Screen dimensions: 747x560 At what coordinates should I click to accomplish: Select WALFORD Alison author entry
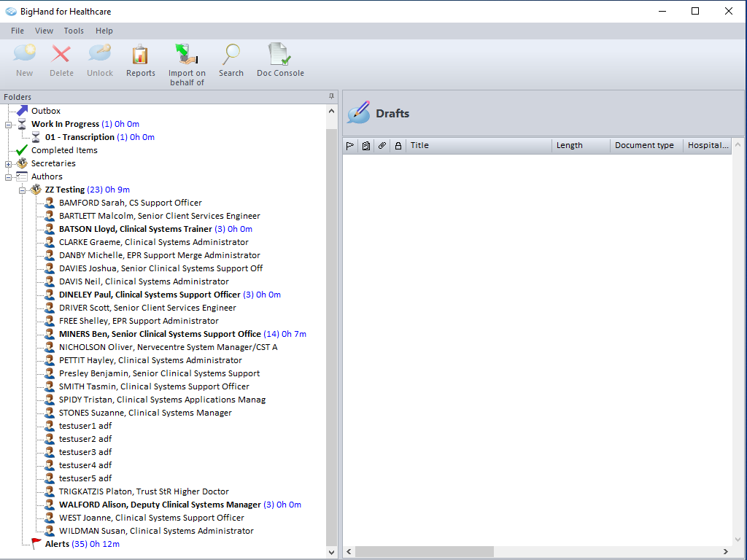[x=180, y=505]
